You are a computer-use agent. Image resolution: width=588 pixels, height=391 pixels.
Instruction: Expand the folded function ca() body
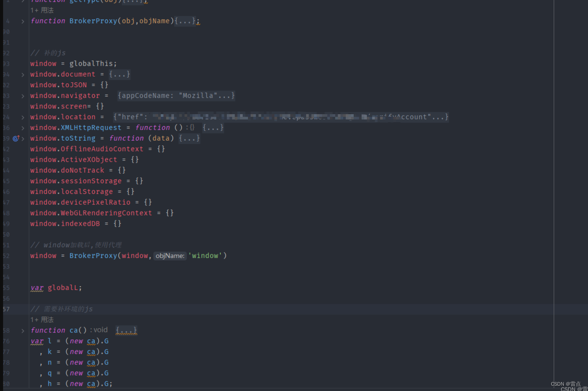click(x=126, y=330)
